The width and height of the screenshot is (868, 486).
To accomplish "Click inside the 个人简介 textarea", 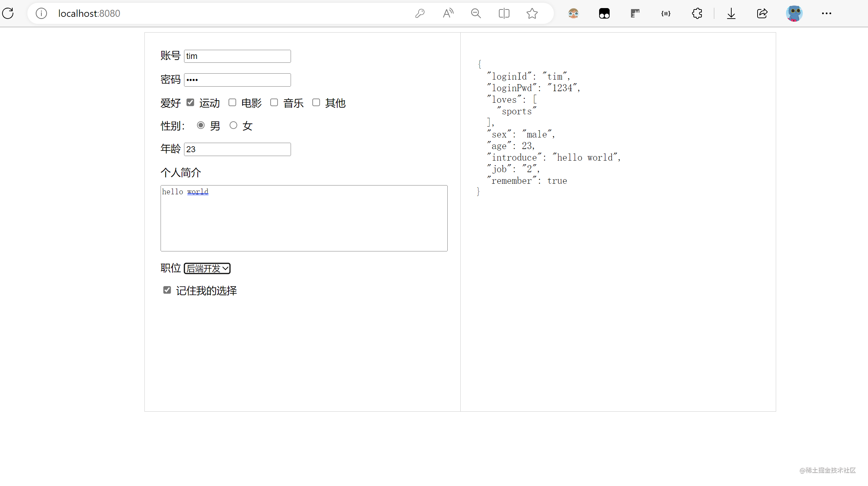I will click(x=304, y=218).
